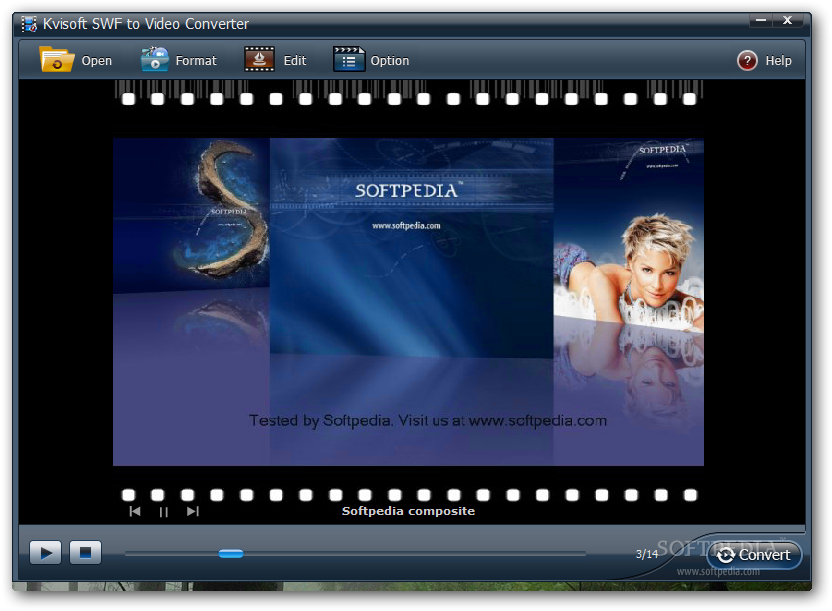Click the Edit film icon
The image size is (832, 611).
259,59
